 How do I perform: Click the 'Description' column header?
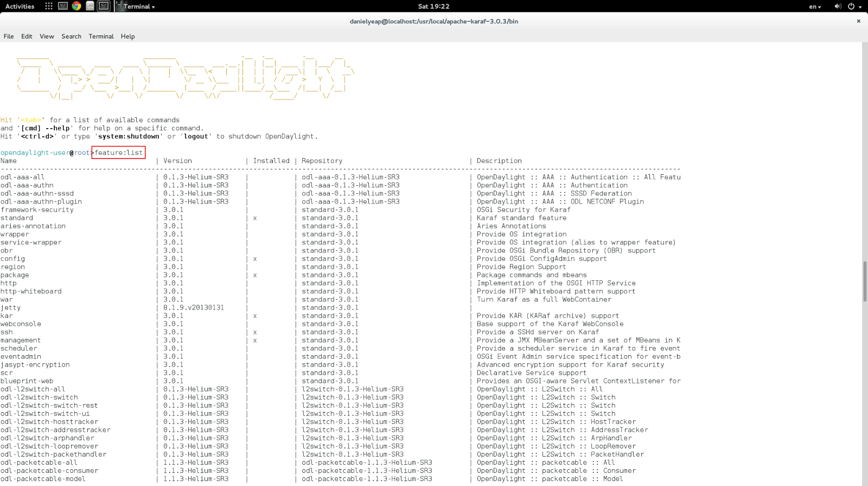(499, 161)
